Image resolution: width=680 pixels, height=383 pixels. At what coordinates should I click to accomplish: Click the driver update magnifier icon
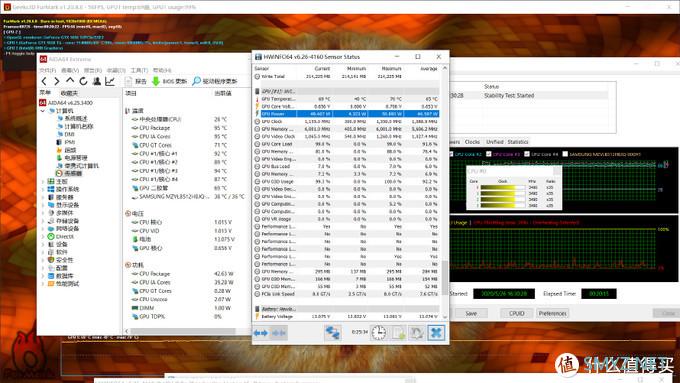pos(196,81)
